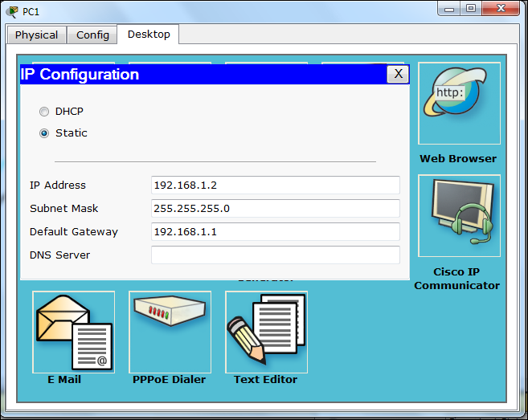Click the IP Address field 192.168.1.2
528x420 pixels.
(276, 185)
